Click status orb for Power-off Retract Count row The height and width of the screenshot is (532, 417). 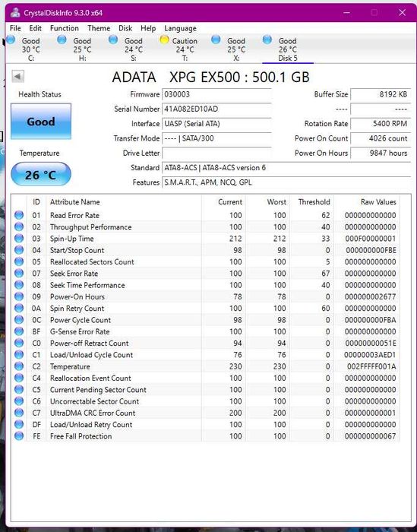pyautogui.click(x=19, y=343)
